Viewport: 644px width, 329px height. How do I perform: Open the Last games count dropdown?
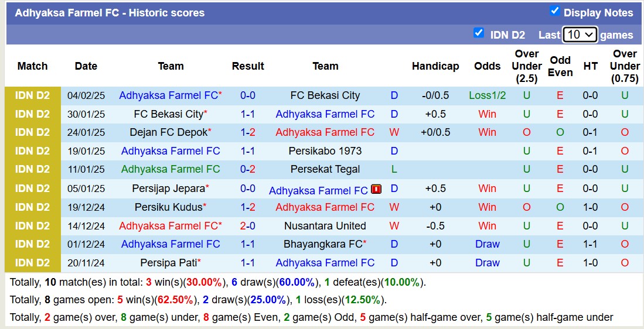(x=580, y=35)
